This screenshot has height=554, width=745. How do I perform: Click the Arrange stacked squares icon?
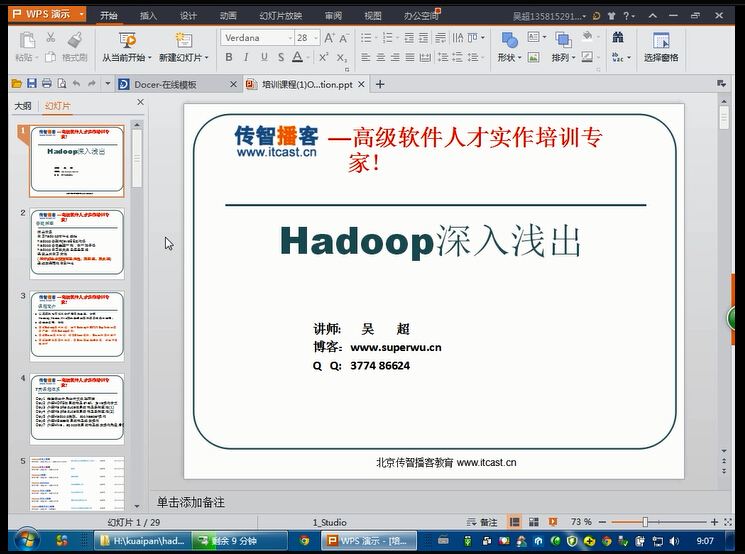pos(563,40)
